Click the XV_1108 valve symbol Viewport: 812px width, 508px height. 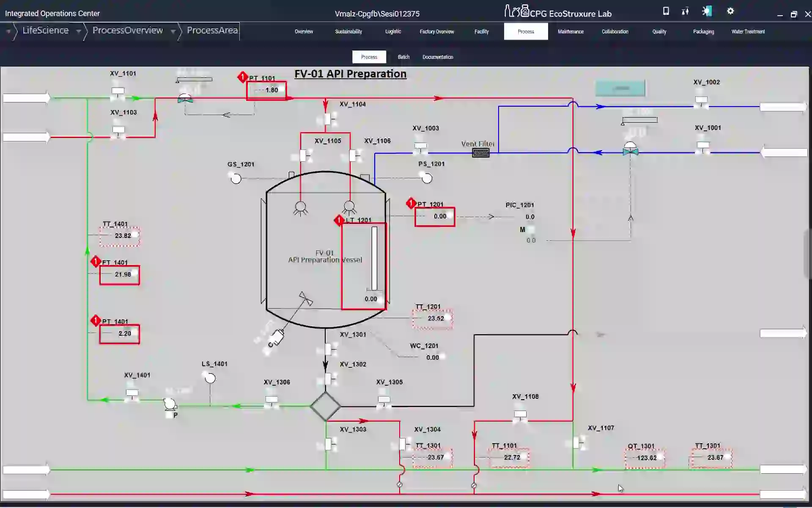point(520,417)
